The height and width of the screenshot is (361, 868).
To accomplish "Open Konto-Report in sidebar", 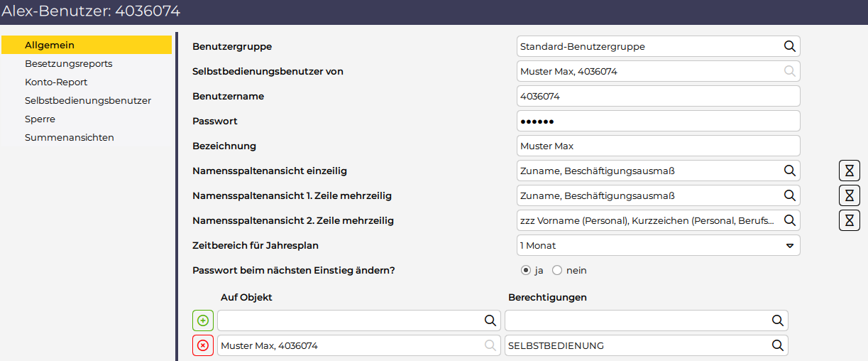I will tap(56, 82).
